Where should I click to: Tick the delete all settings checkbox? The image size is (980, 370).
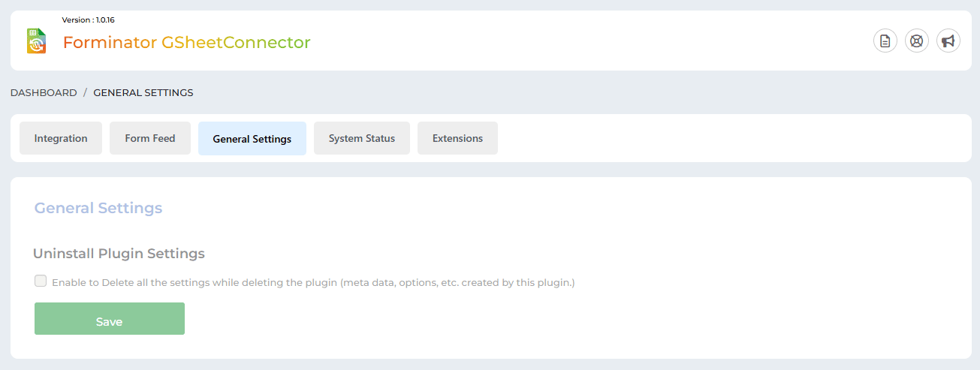41,281
